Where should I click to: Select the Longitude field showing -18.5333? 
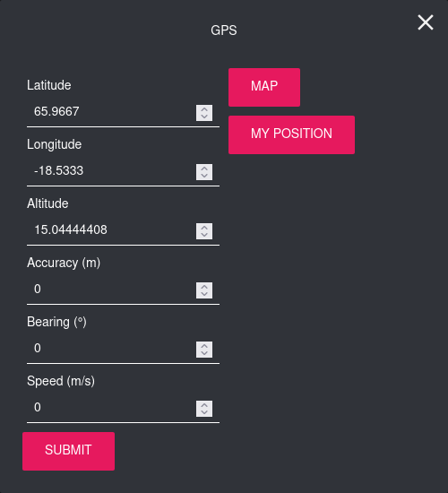[x=123, y=170]
